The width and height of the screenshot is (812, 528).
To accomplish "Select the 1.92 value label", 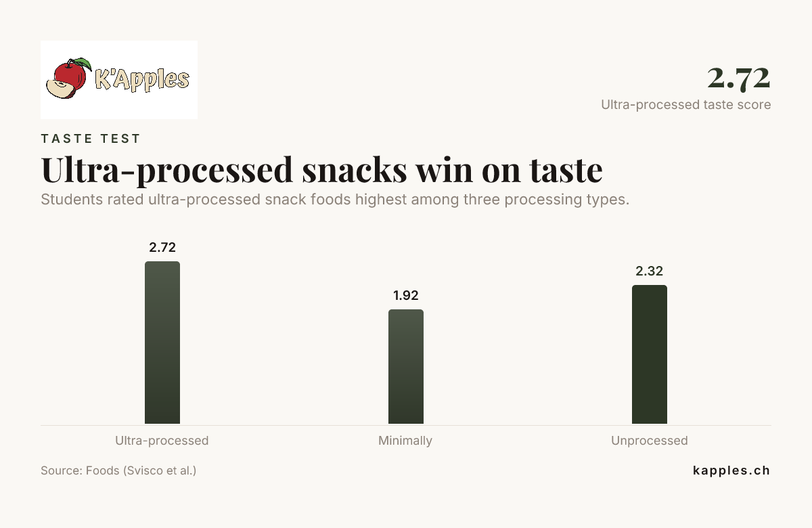I will coord(406,295).
